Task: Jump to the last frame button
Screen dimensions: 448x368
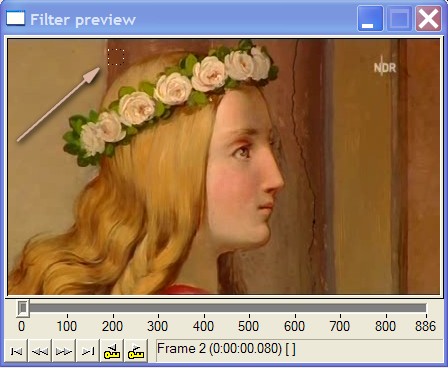Action: pyautogui.click(x=88, y=351)
